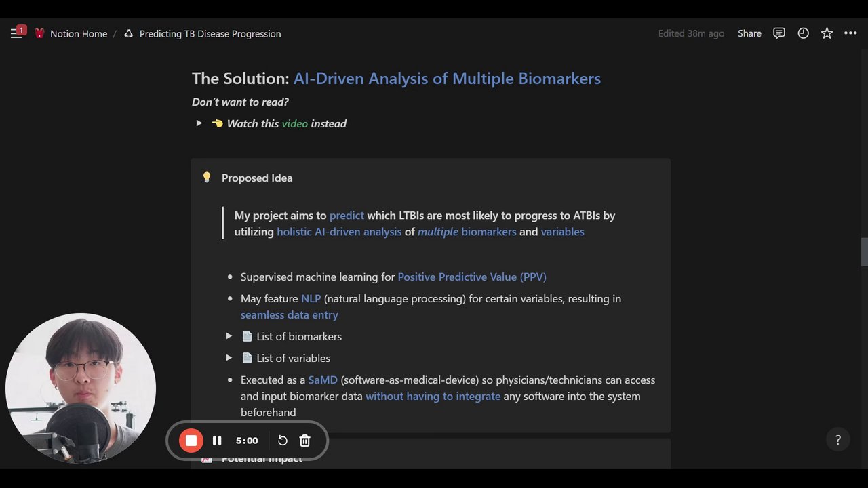This screenshot has height=488, width=868.
Task: Click the Positive Predictive Value (PPV) text
Action: tap(472, 277)
